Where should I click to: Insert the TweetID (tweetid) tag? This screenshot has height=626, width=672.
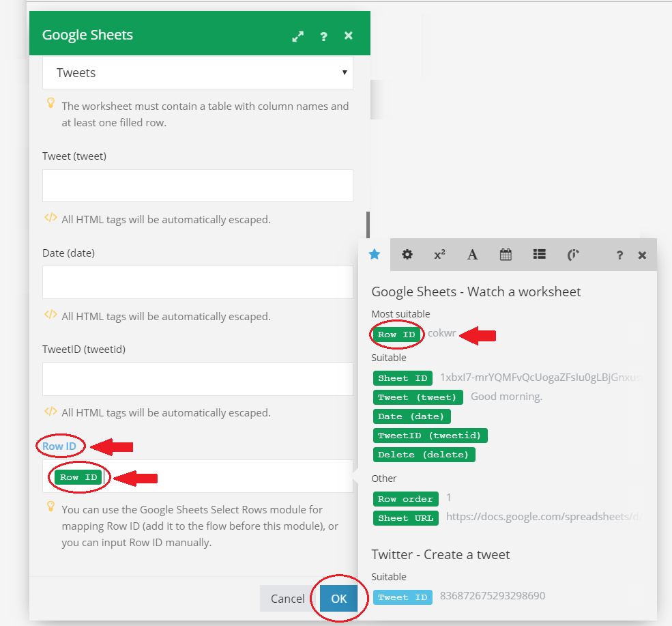[x=430, y=436]
